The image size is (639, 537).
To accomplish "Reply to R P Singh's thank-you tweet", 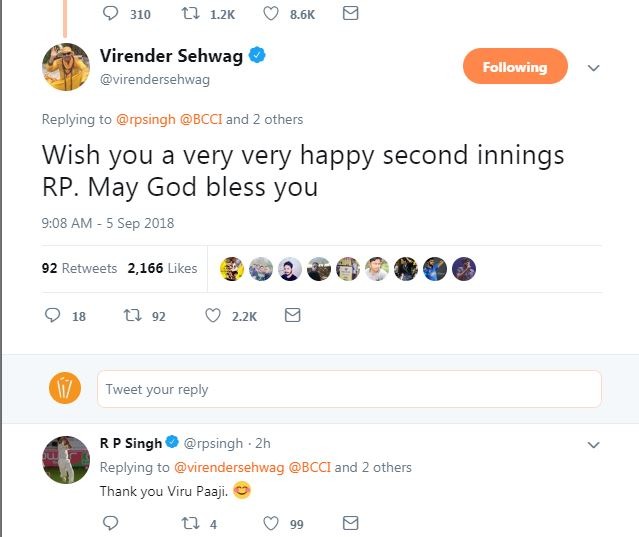I will pyautogui.click(x=110, y=523).
